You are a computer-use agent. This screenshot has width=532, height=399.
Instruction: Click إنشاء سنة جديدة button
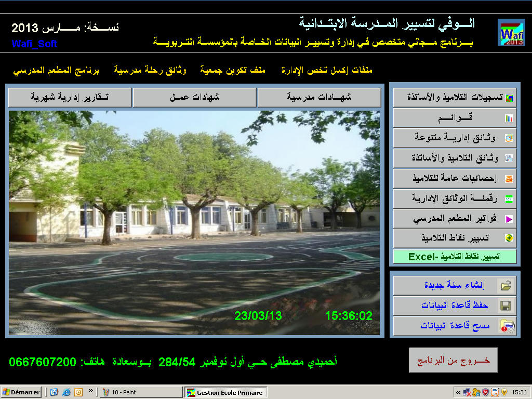[x=455, y=285]
